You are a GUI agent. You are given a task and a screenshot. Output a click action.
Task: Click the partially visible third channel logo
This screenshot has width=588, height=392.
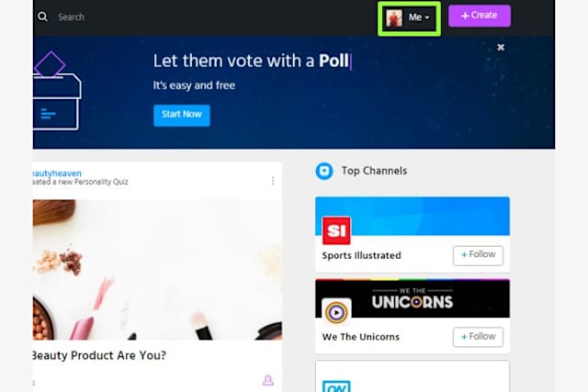coord(336,386)
